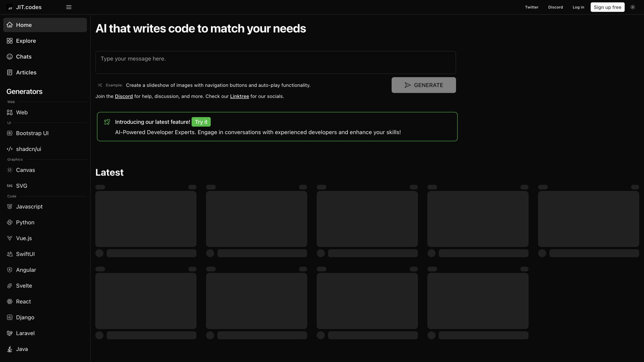Open the Python generator

(25, 222)
